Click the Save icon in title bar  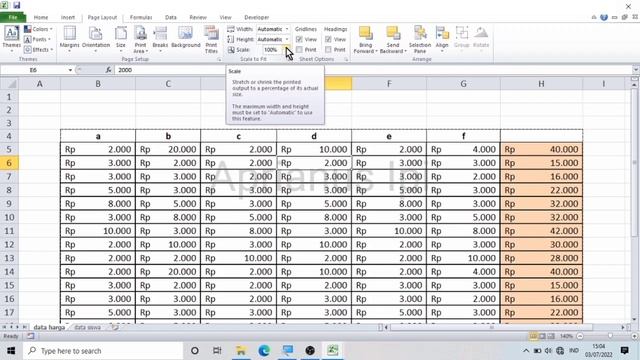click(16, 5)
